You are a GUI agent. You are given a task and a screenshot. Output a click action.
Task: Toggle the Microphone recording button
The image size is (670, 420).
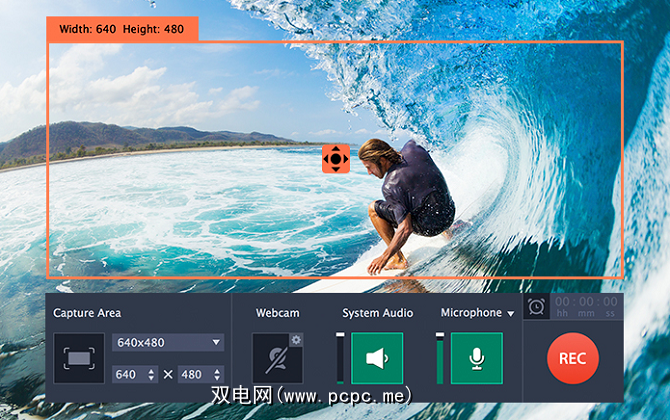coord(477,358)
